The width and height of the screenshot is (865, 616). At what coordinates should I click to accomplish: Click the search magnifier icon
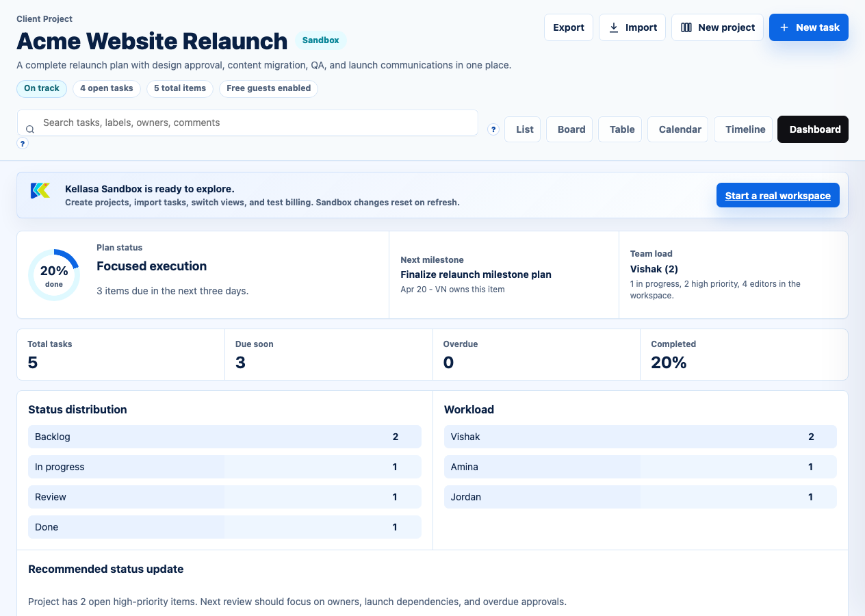click(30, 129)
